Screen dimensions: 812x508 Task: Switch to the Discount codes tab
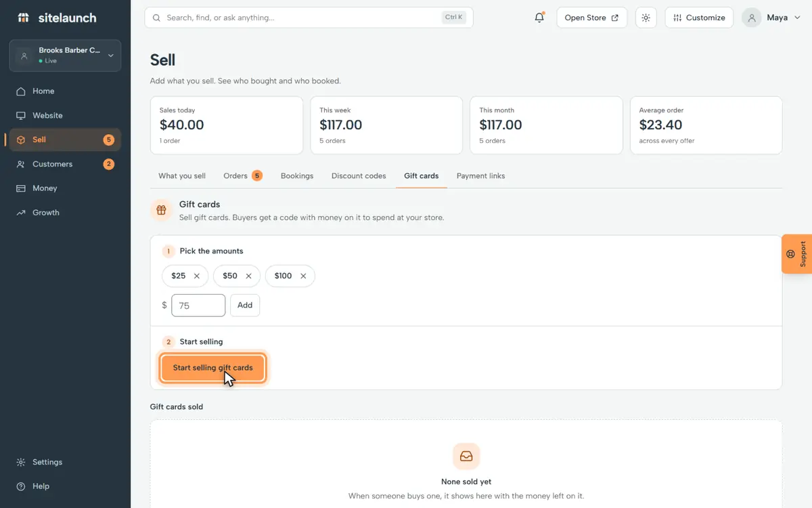click(x=359, y=176)
